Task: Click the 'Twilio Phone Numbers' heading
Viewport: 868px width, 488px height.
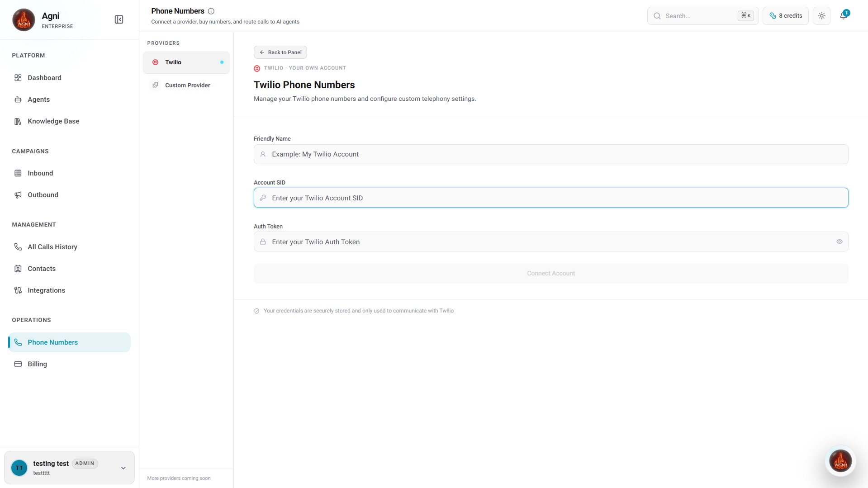Action: coord(304,85)
